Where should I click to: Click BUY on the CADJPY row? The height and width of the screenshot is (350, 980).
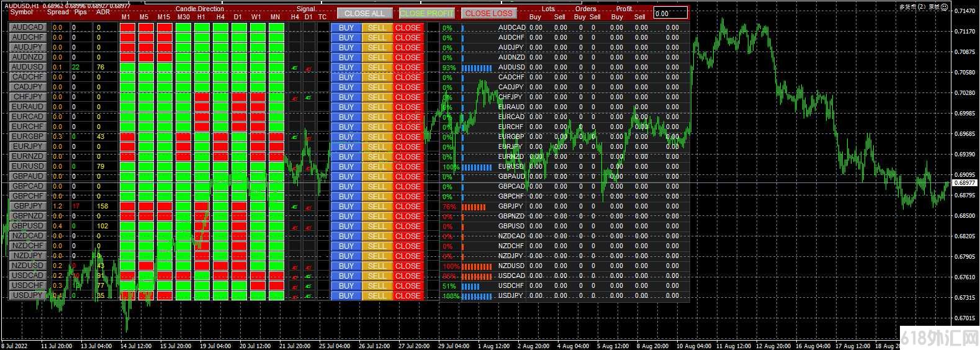(x=346, y=87)
